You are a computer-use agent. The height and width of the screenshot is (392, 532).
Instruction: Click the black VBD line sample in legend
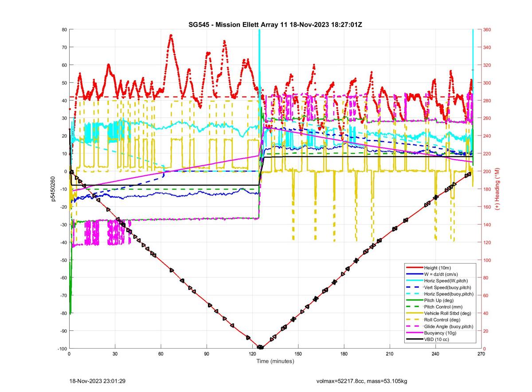tap(414, 339)
